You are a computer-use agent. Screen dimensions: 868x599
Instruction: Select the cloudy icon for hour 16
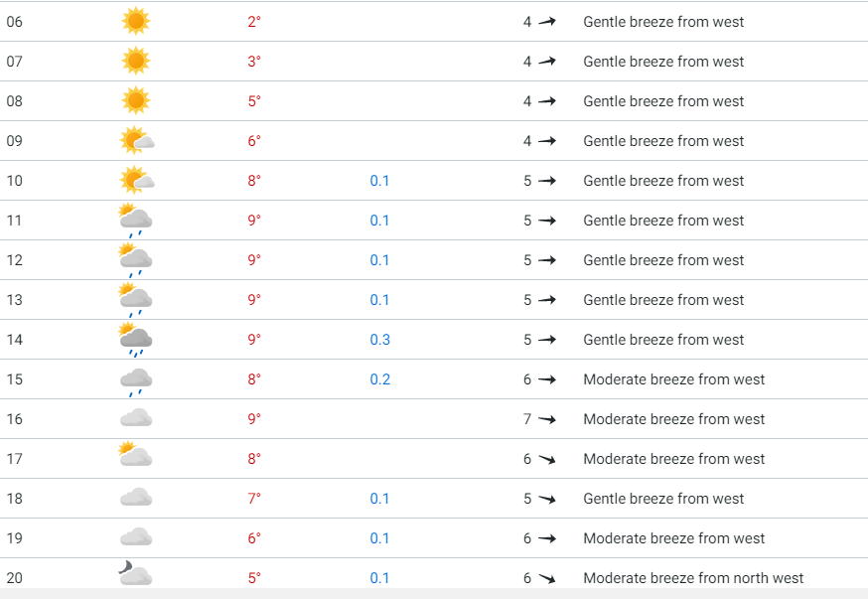[x=136, y=418]
